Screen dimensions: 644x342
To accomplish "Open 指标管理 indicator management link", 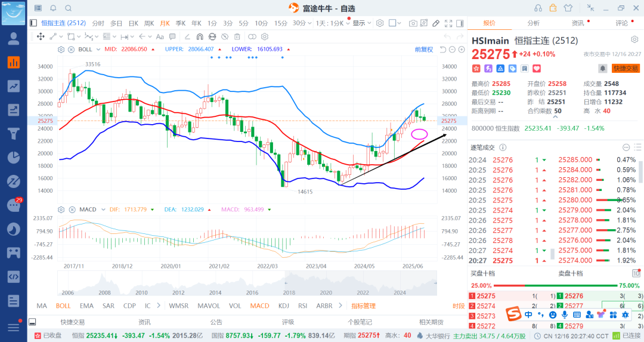I will 363,306.
